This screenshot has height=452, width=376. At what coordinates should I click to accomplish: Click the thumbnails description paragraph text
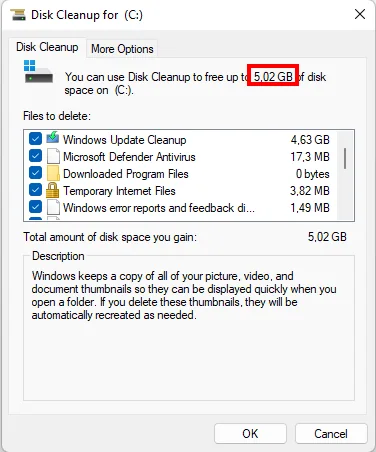point(184,295)
